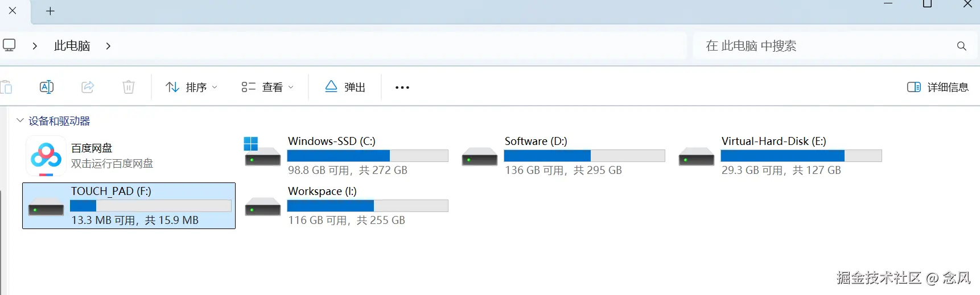The height and width of the screenshot is (295, 980).
Task: Select the Windows-SSD (C:) drive icon
Action: coord(262,152)
